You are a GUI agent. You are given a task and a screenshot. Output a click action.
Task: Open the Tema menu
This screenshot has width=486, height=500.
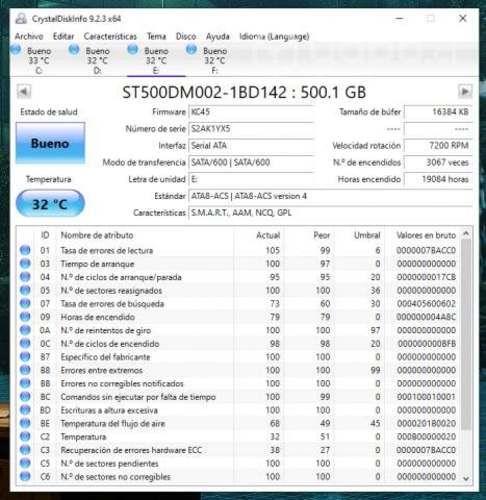click(156, 36)
